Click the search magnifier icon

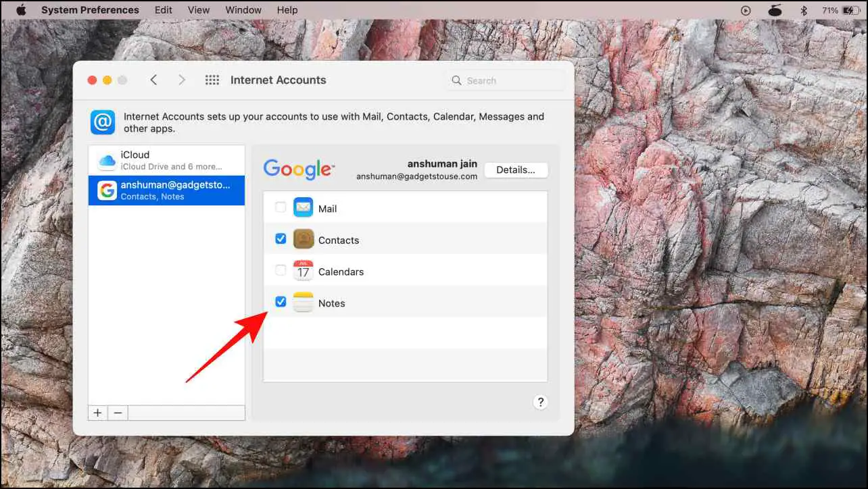457,80
